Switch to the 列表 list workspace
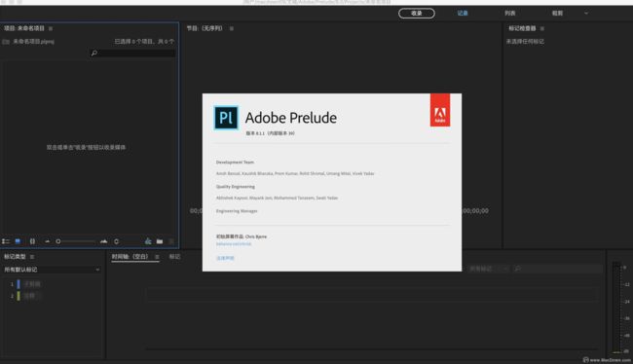 [510, 14]
